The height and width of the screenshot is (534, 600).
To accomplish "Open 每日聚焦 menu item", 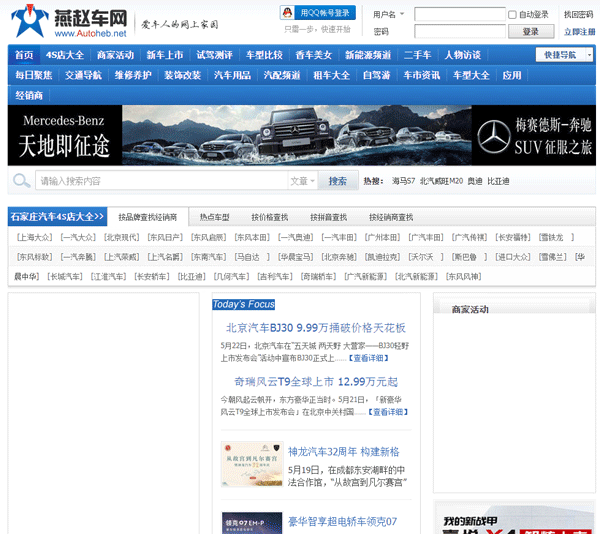I will point(34,75).
